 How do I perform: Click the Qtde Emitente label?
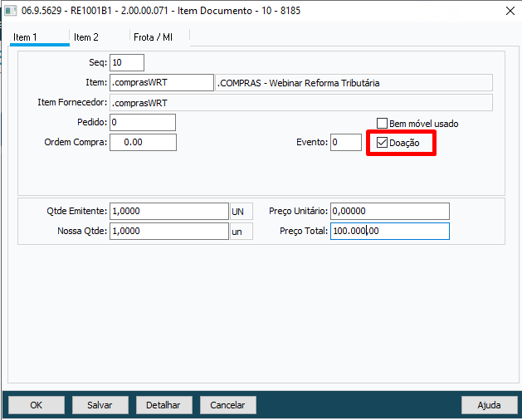pyautogui.click(x=77, y=211)
